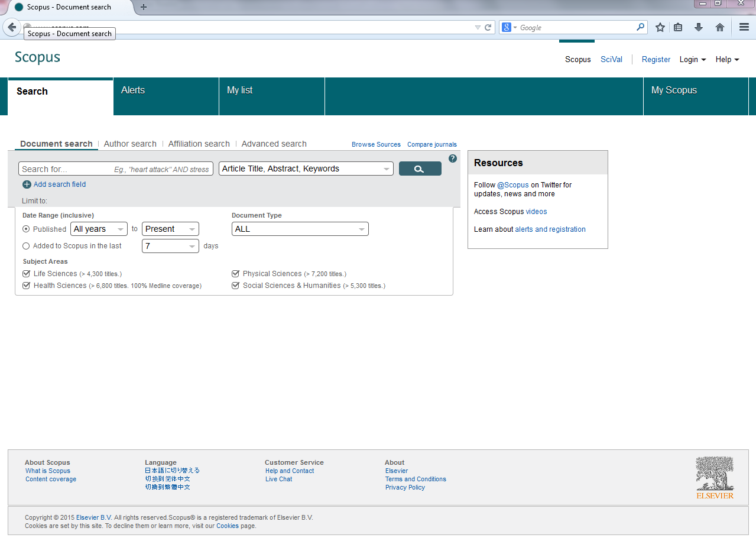The image size is (756, 541).
Task: Click the Cookies page link
Action: (x=228, y=526)
